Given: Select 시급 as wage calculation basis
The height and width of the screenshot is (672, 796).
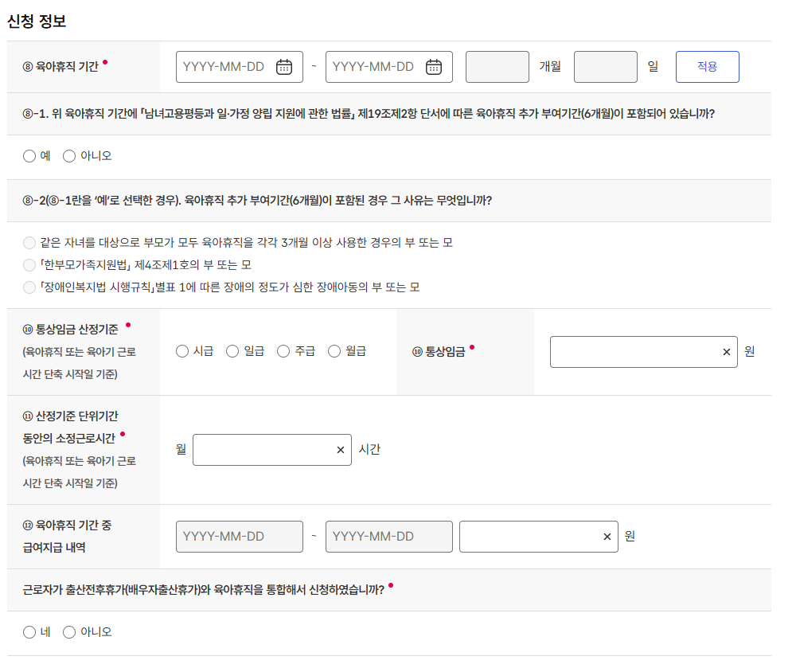Looking at the screenshot, I should [181, 350].
